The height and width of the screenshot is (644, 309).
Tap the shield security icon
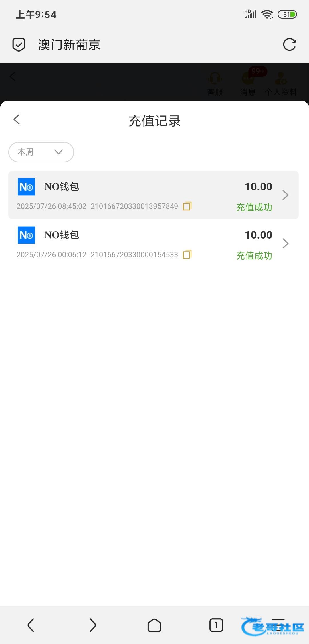click(x=19, y=45)
